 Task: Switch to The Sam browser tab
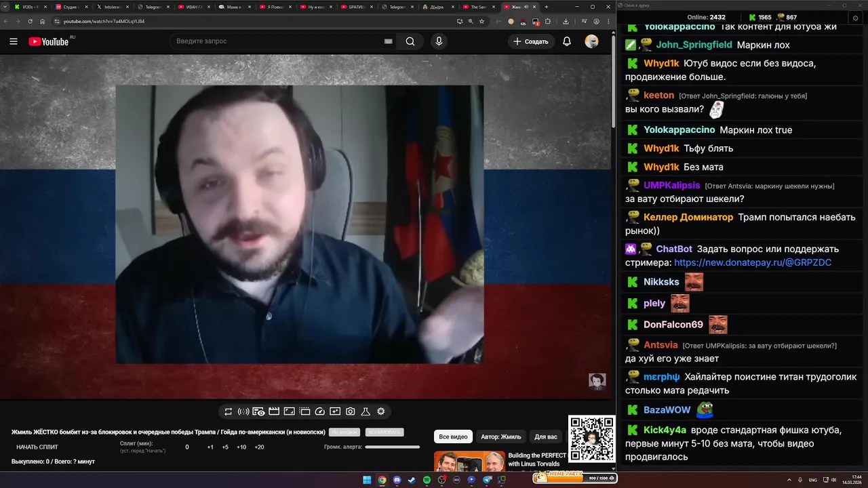point(480,7)
